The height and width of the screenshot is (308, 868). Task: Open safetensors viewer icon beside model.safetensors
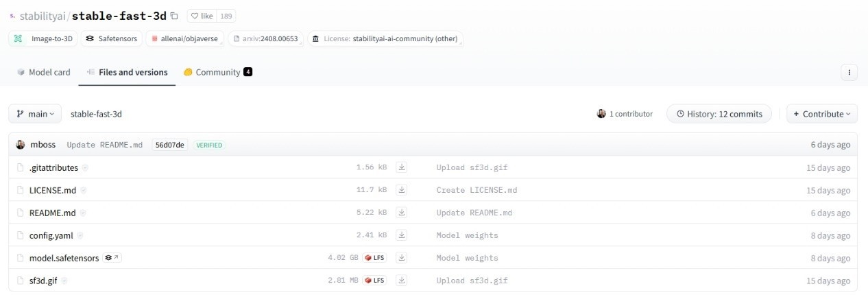coord(112,258)
